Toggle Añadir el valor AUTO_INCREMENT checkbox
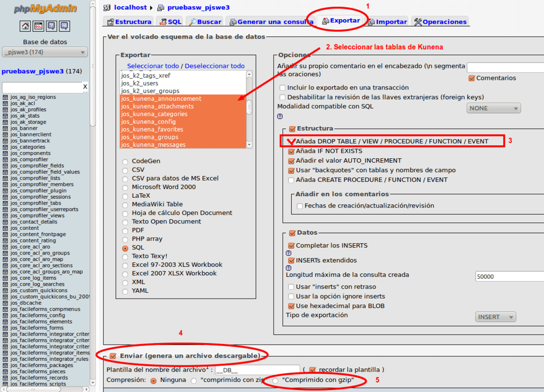 point(291,161)
